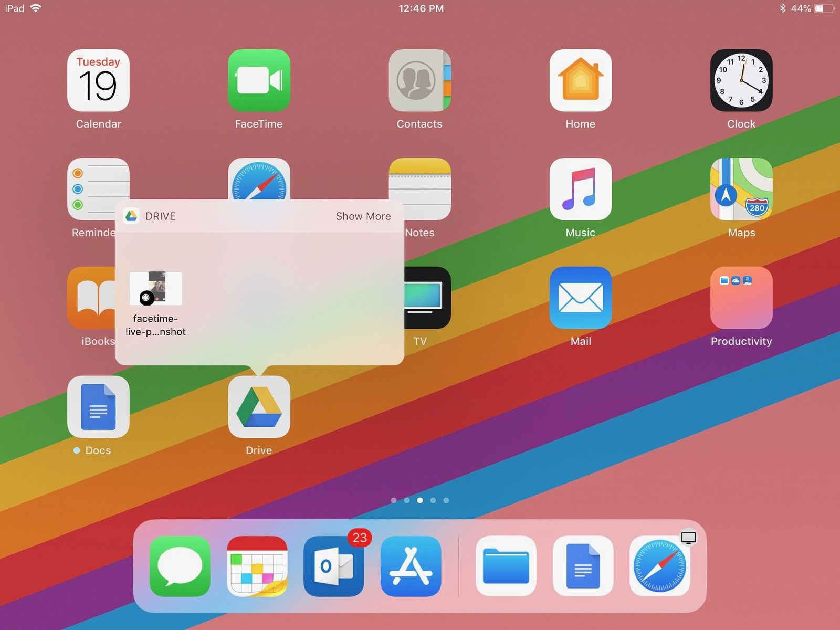The width and height of the screenshot is (840, 630).
Task: Open the Contacts app
Action: click(x=419, y=81)
